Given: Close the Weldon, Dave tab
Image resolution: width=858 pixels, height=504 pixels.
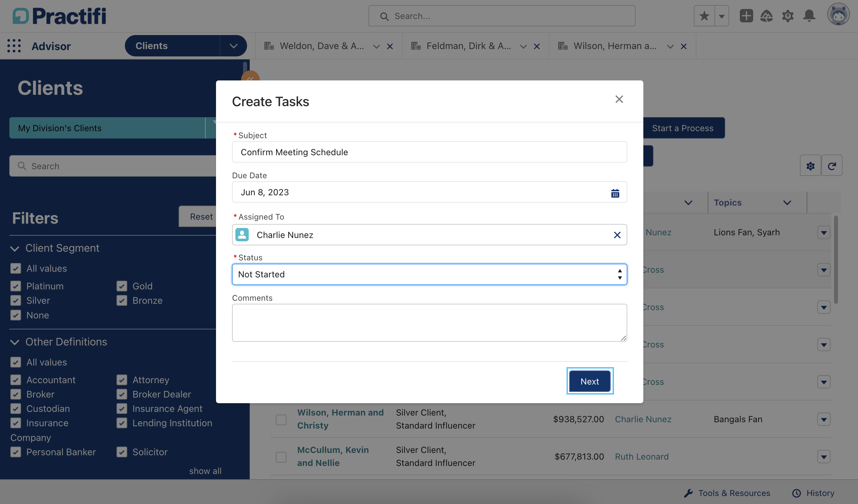Looking at the screenshot, I should tap(390, 46).
